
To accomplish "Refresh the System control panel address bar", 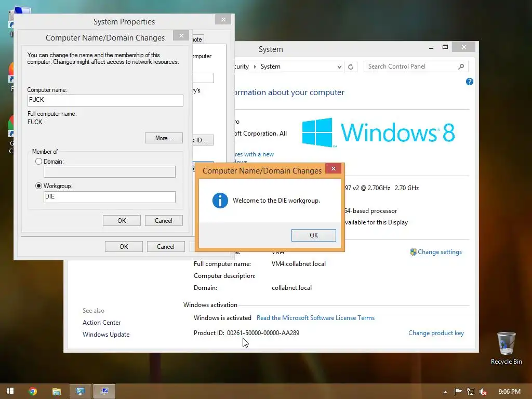I will (x=351, y=66).
